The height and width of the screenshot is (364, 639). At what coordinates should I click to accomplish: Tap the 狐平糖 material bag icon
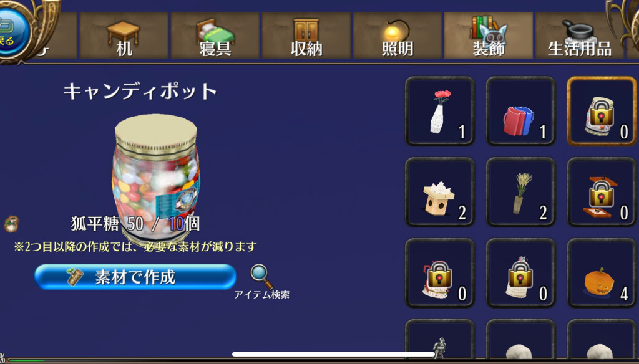(x=11, y=224)
